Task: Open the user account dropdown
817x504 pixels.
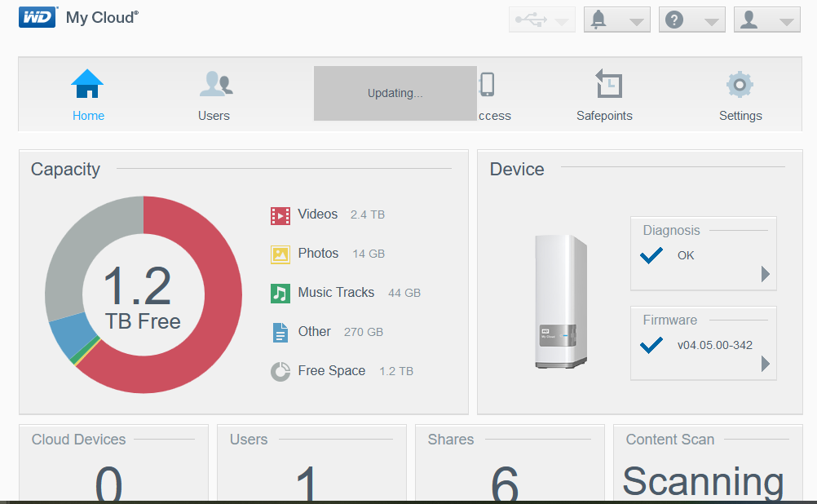Action: point(767,20)
